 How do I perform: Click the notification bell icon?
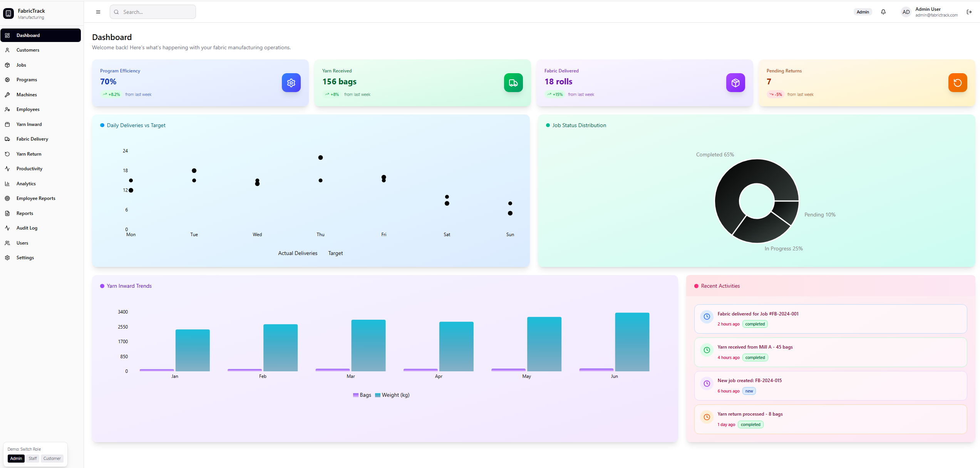883,12
